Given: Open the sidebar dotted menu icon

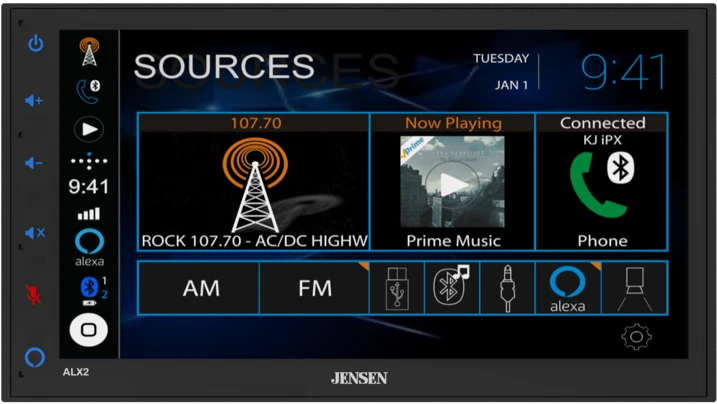Looking at the screenshot, I should pos(89,161).
